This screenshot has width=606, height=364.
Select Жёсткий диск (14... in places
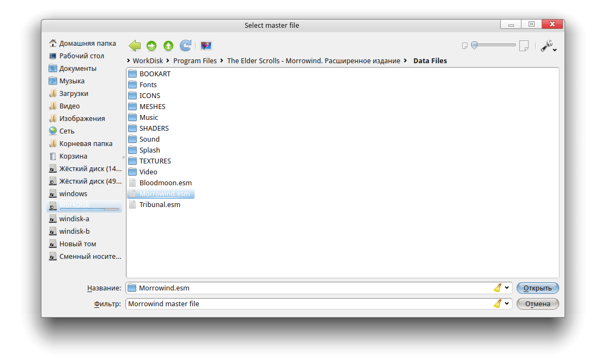(84, 168)
